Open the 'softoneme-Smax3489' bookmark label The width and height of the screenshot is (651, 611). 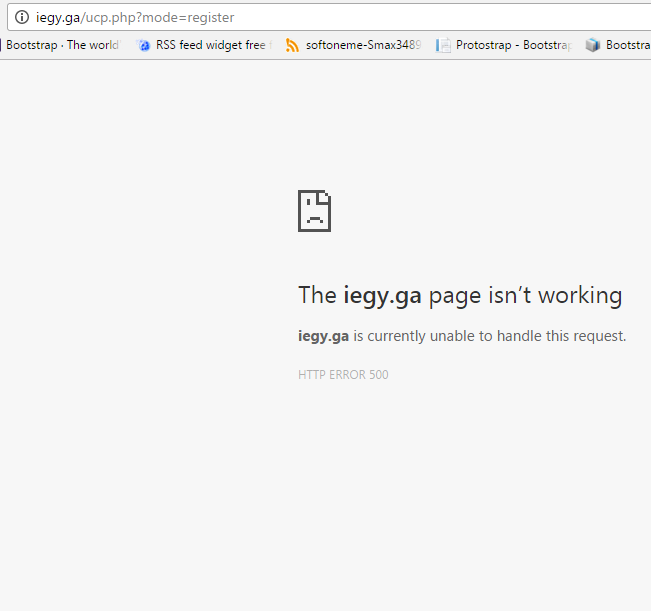click(363, 45)
